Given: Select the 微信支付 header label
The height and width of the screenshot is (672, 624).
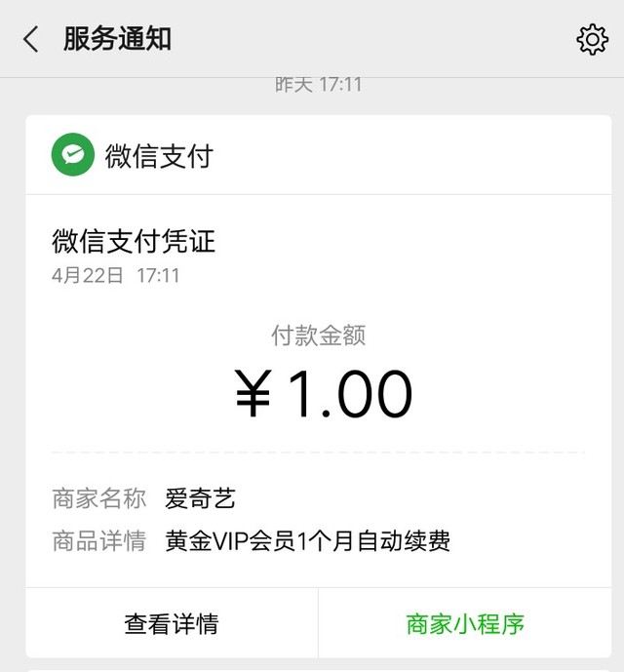Looking at the screenshot, I should pyautogui.click(x=159, y=156).
